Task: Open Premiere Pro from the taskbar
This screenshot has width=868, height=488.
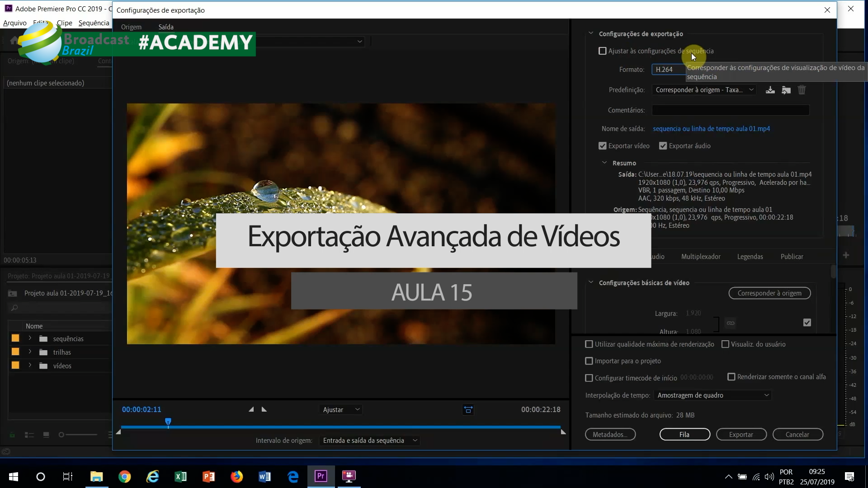Action: (321, 476)
